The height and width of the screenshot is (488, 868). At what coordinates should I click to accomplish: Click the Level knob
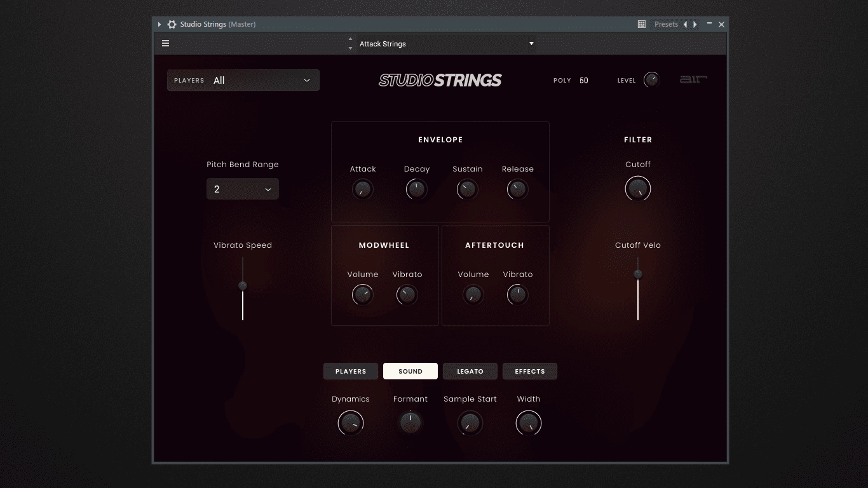pyautogui.click(x=651, y=80)
